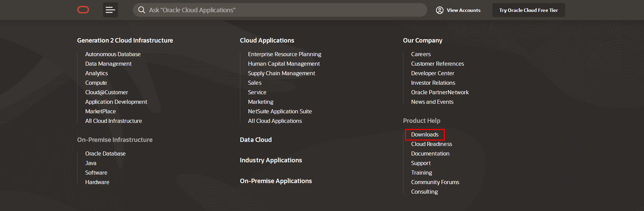Select Sales under Cloud Applications
This screenshot has height=211, width=644.
tap(255, 83)
